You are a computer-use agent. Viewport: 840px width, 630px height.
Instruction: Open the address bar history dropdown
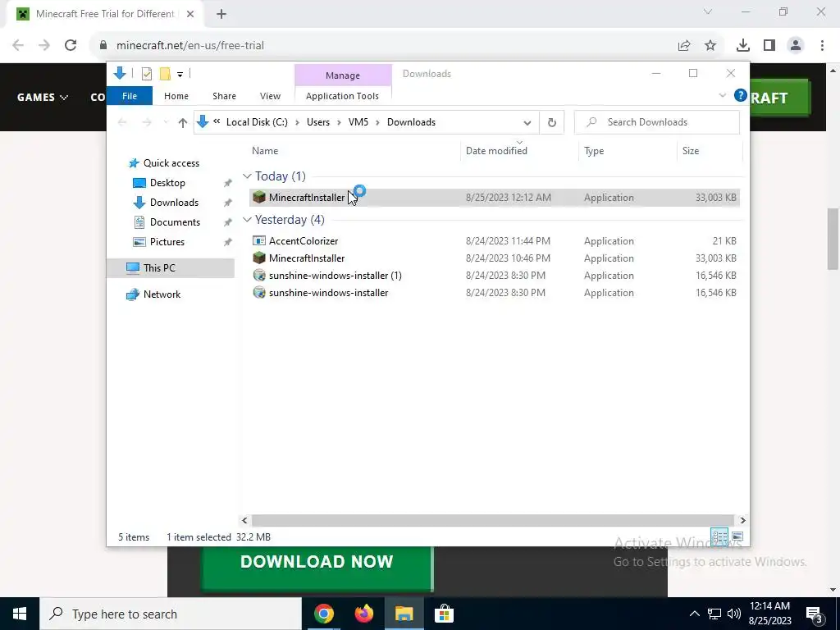tap(527, 123)
